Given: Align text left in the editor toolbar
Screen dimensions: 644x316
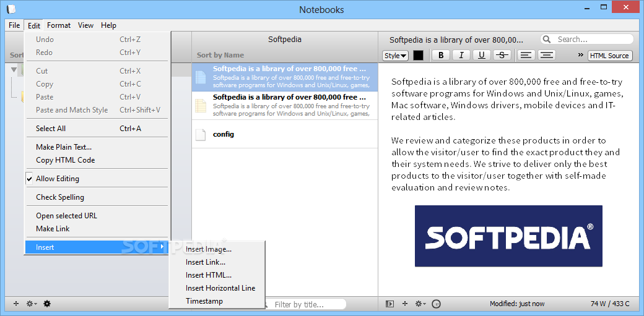Looking at the screenshot, I should pyautogui.click(x=526, y=56).
